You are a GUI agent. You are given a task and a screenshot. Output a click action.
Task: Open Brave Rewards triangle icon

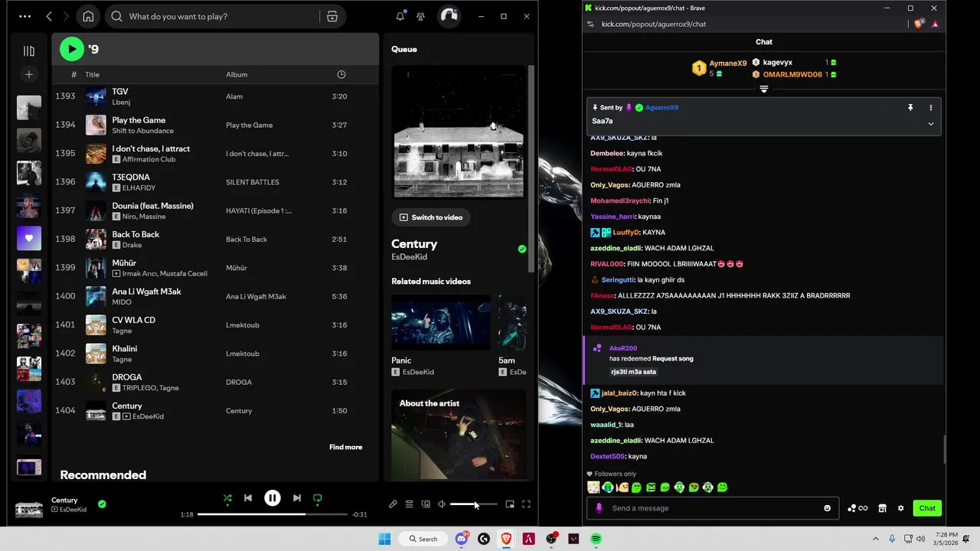(935, 24)
